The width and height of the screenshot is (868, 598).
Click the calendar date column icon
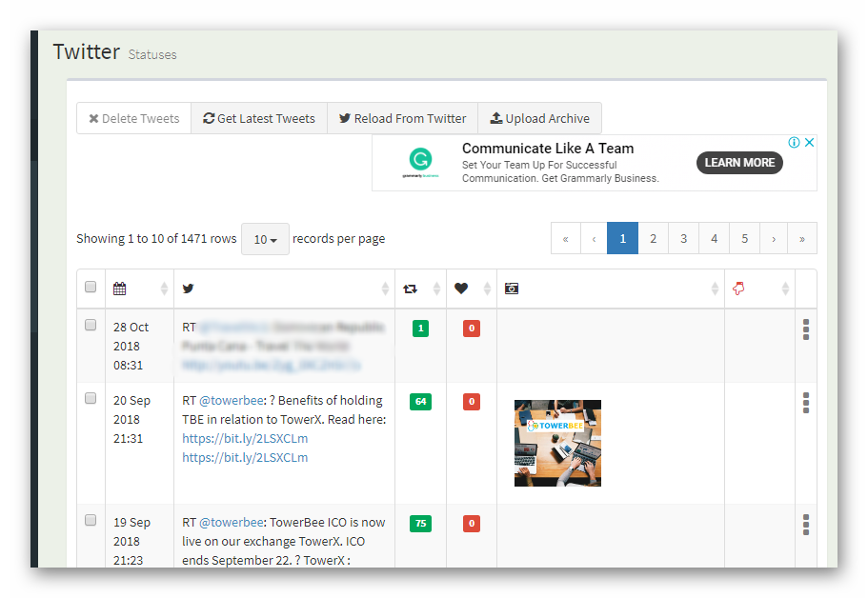coord(119,289)
